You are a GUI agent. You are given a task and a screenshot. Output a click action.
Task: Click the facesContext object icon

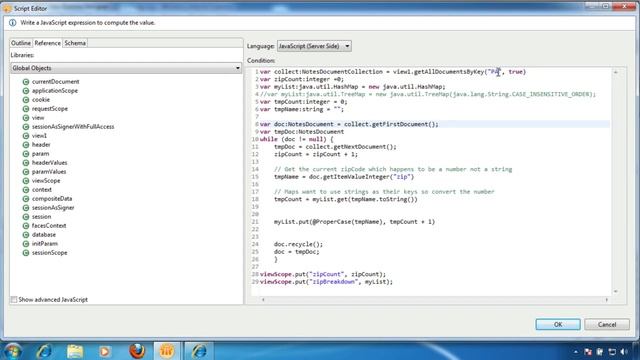click(x=26, y=225)
